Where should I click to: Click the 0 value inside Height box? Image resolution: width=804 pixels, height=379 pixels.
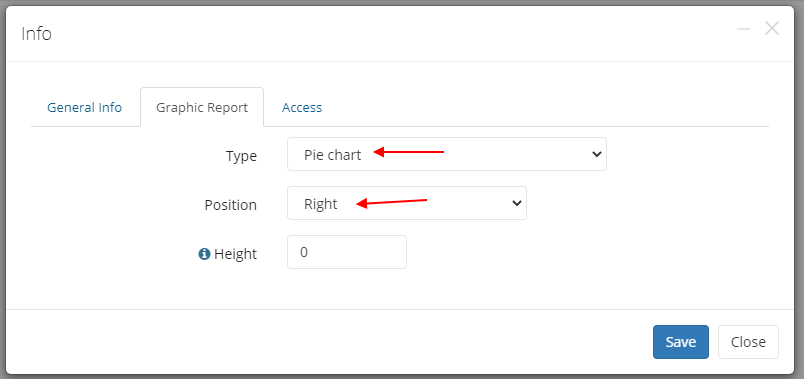(304, 253)
